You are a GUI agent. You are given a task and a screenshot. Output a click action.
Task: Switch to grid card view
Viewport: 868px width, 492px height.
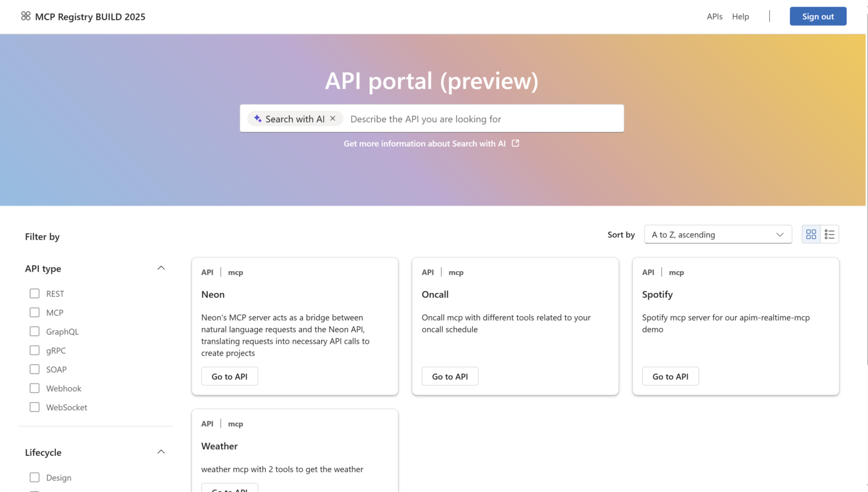pos(811,234)
